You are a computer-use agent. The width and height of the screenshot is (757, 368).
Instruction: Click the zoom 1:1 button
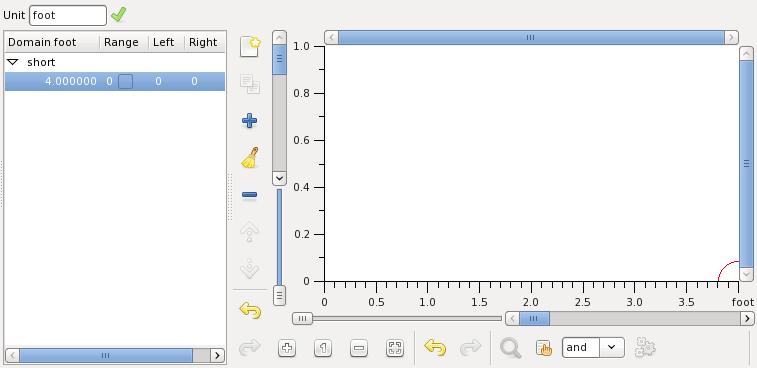click(323, 348)
